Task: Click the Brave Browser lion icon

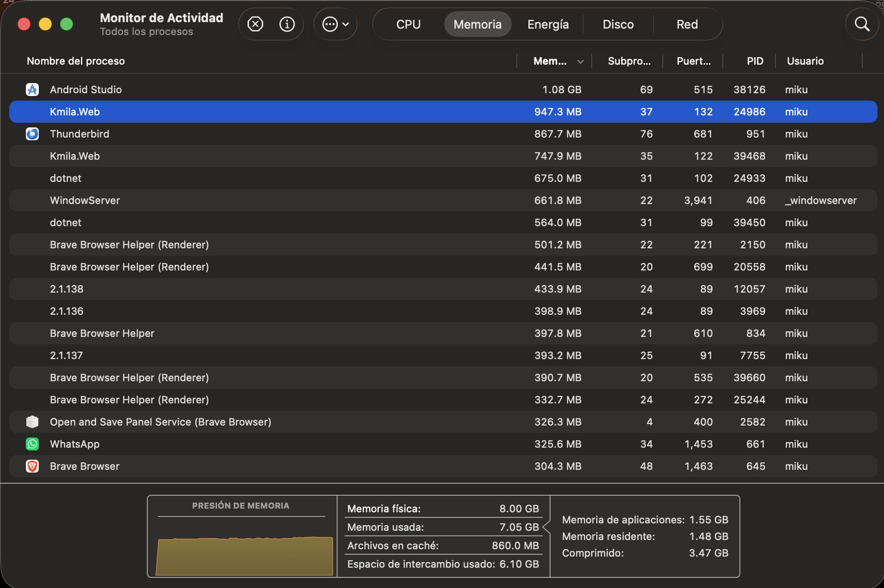Action: pyautogui.click(x=32, y=466)
